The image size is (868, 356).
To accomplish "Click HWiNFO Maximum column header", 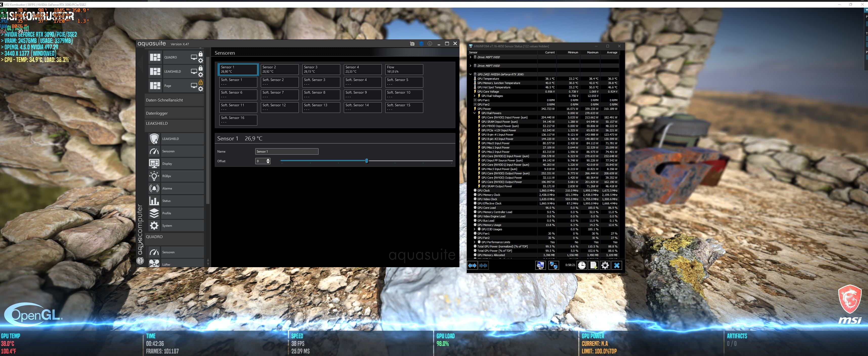I will coord(590,52).
